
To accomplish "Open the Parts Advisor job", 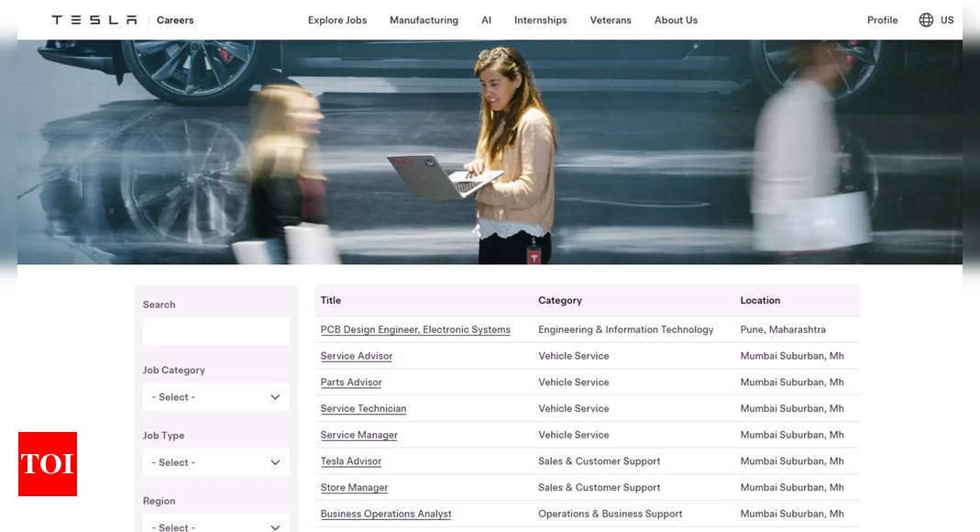I will (x=351, y=382).
